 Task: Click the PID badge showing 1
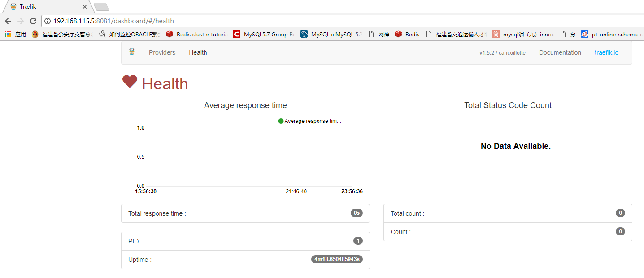coord(358,241)
